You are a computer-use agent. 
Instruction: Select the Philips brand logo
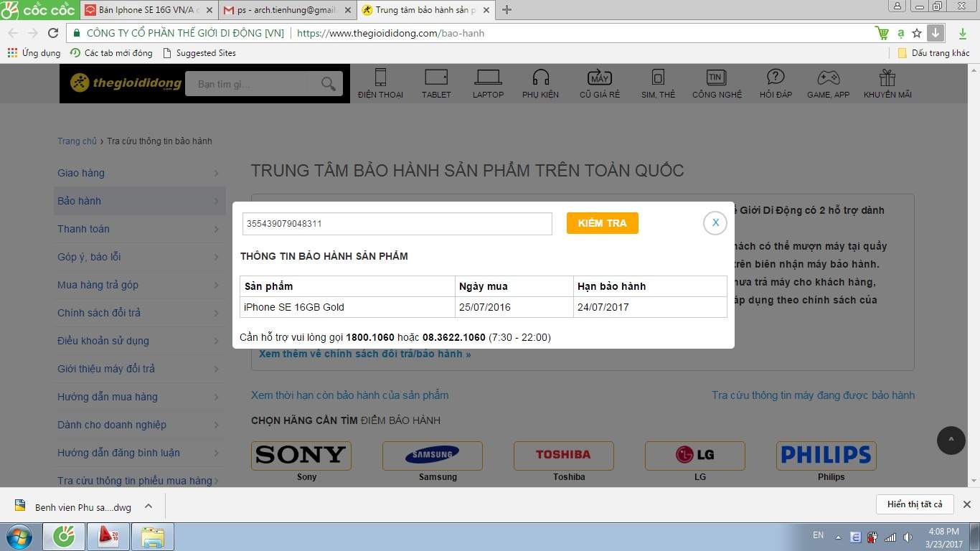tap(826, 456)
